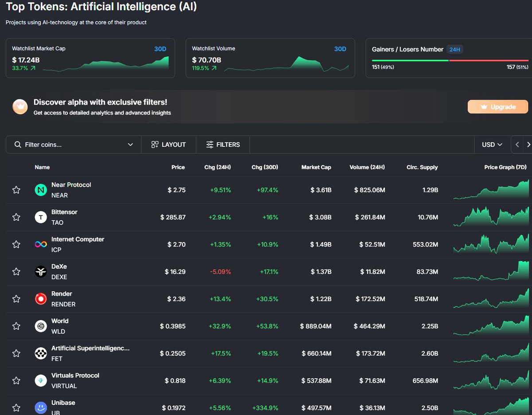
Task: Change Gainers Losers 24H period
Action: coord(455,49)
